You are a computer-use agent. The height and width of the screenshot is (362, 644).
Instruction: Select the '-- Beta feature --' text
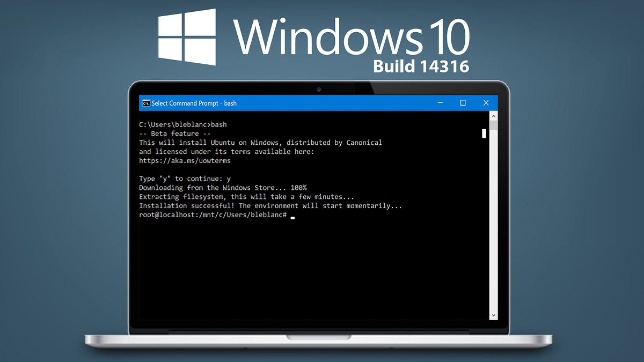pyautogui.click(x=173, y=133)
